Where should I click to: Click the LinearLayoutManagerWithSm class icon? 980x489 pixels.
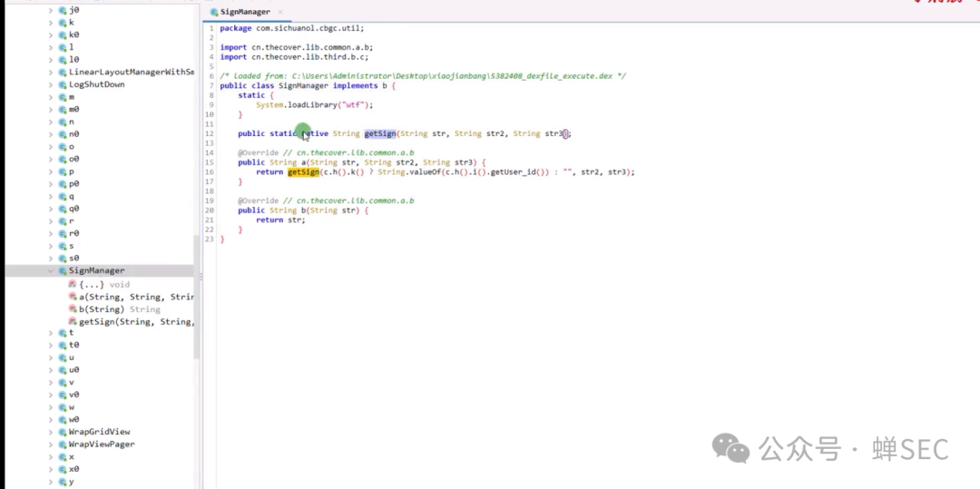point(63,73)
